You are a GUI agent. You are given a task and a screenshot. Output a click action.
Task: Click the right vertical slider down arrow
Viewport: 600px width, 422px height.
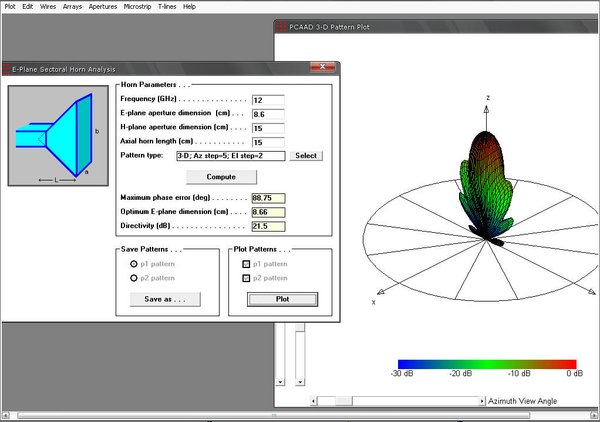[x=300, y=382]
